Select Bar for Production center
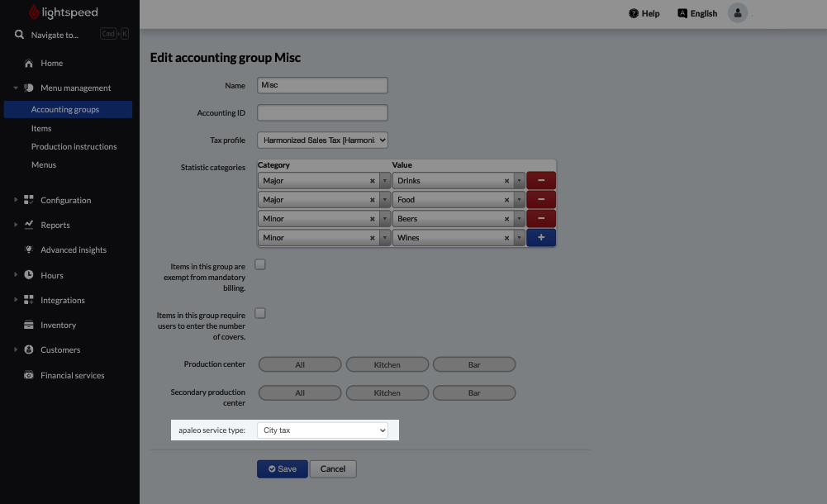The width and height of the screenshot is (827, 504). (474, 364)
